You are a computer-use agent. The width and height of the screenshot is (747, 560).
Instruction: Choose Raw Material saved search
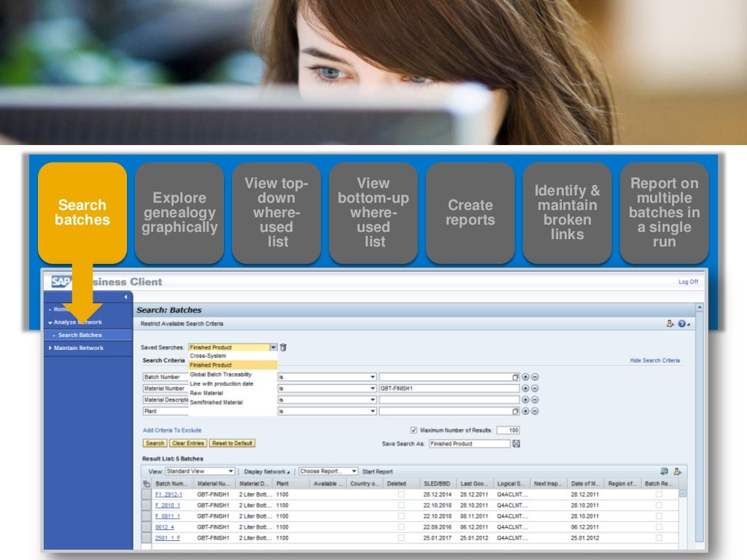(206, 393)
